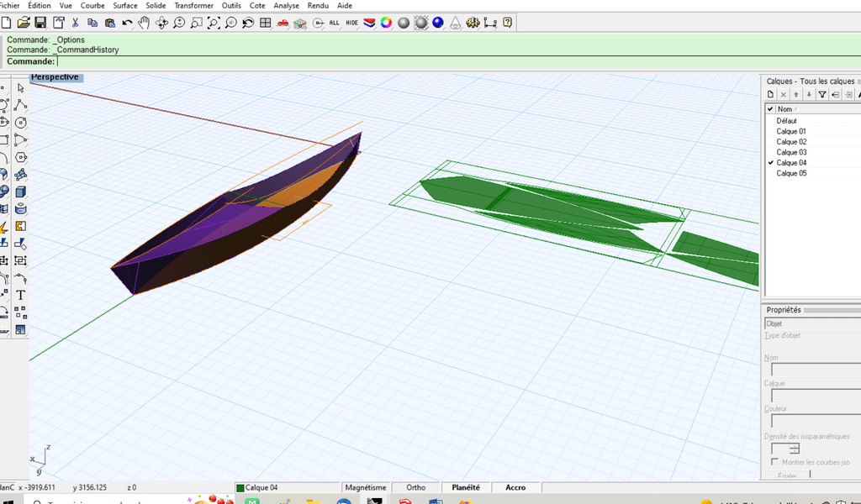Open layers with the stacked layers icon

tap(369, 23)
